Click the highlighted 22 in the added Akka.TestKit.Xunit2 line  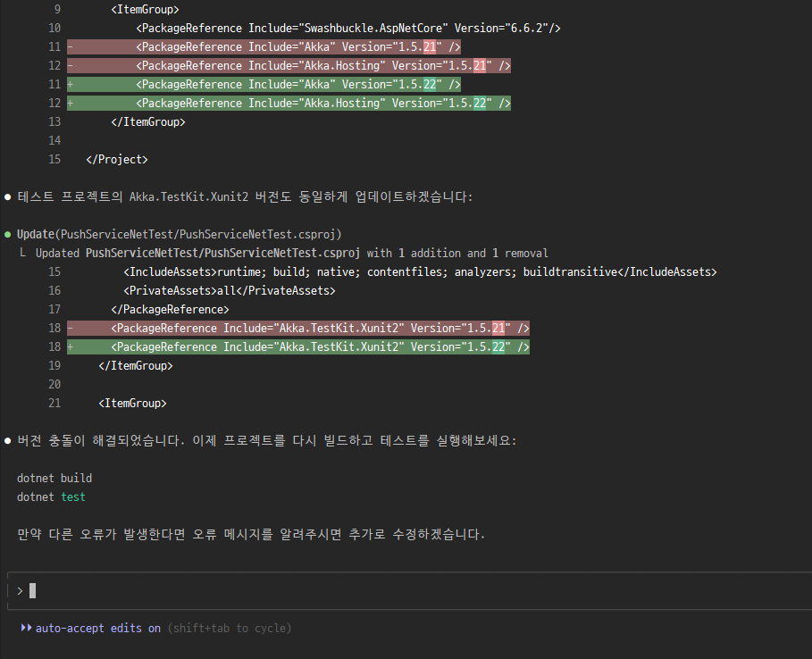coord(498,346)
